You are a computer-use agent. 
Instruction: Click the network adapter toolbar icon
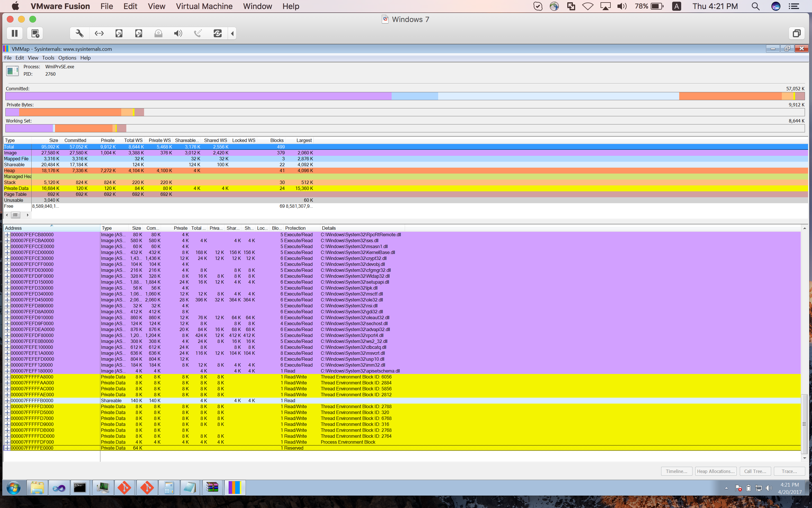(99, 33)
